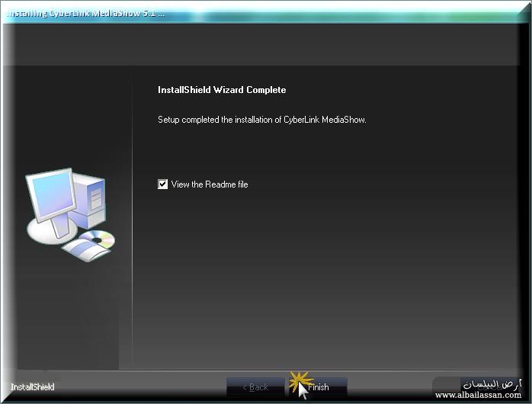The height and width of the screenshot is (404, 532).
Task: Click the Installing CyberLink MediaShow title bar text
Action: 85,13
